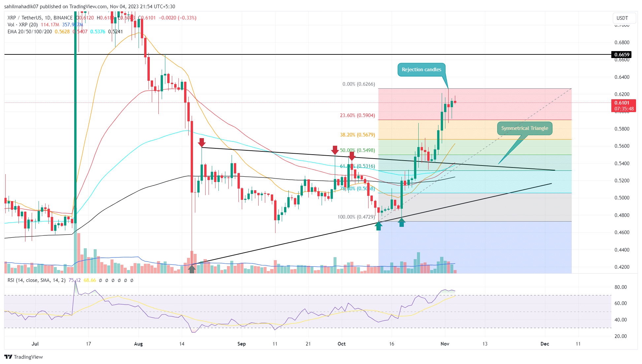This screenshot has width=642, height=364.
Task: Click the 0.4200 price axis label
Action: (622, 267)
